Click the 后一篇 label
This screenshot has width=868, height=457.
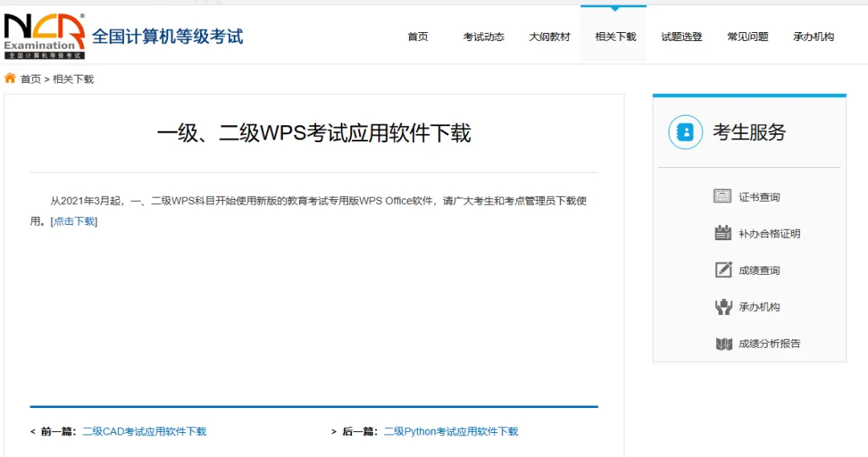point(359,431)
